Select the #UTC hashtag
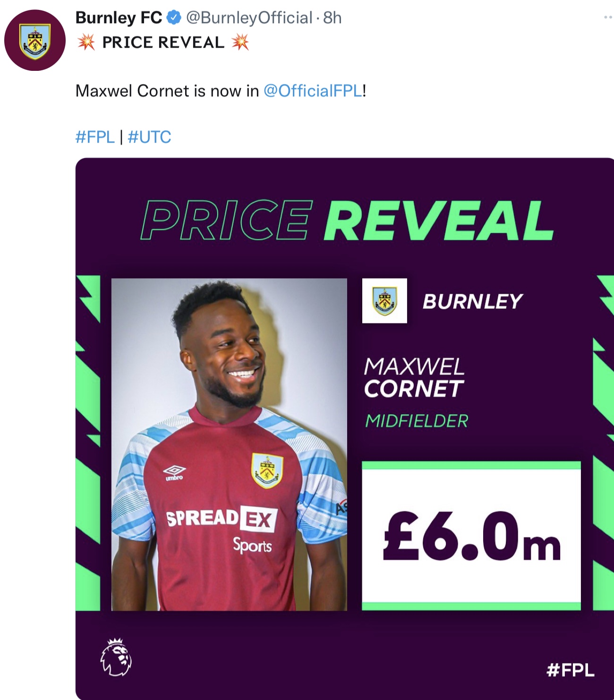 tap(149, 137)
